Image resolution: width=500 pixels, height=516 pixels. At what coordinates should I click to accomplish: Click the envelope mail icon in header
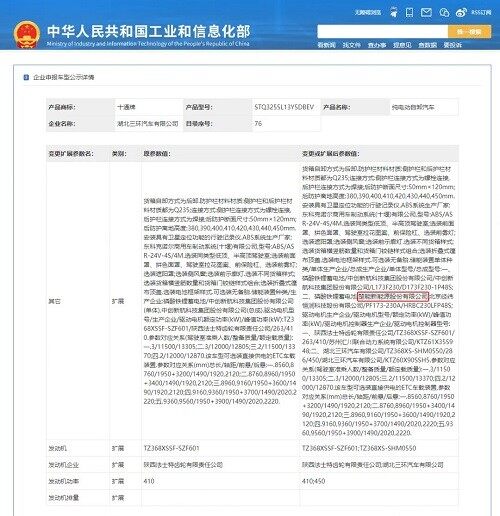coord(426,13)
